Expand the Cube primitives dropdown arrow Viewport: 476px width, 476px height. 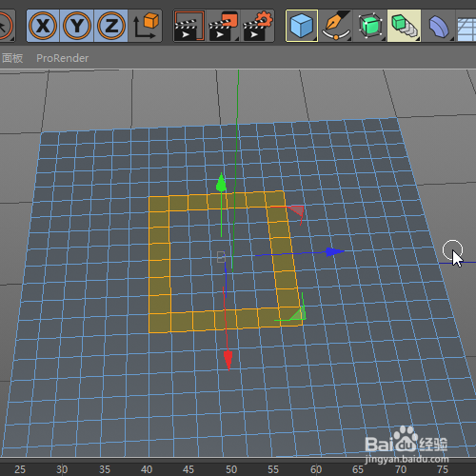click(315, 39)
